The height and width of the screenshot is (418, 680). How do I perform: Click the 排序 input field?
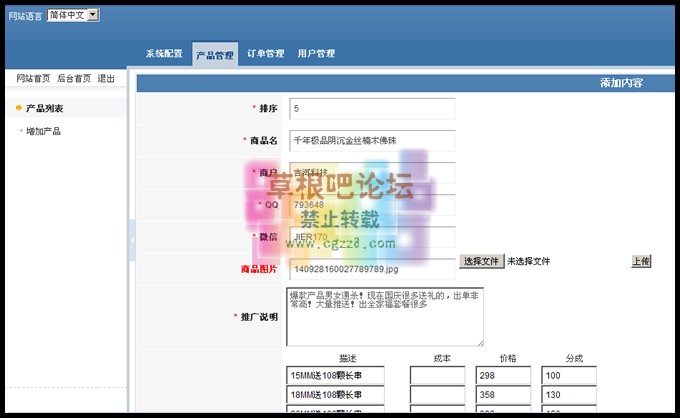373,108
